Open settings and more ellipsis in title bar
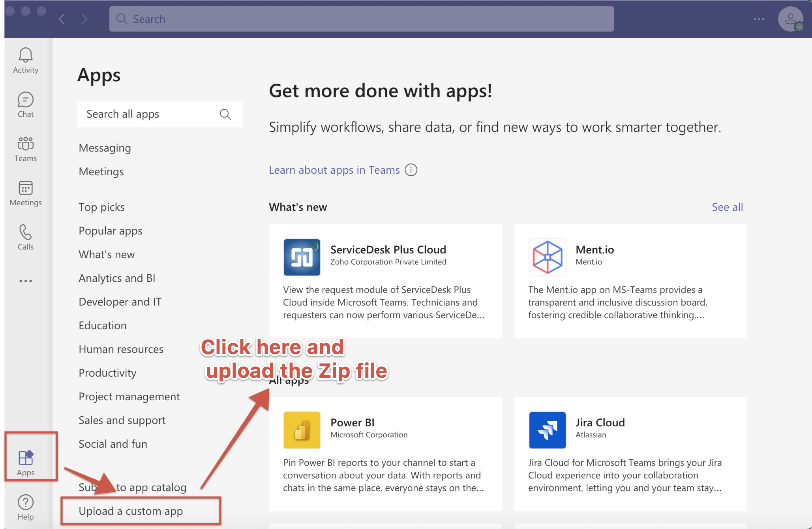Screen dimensions: 812x529 click(x=759, y=19)
